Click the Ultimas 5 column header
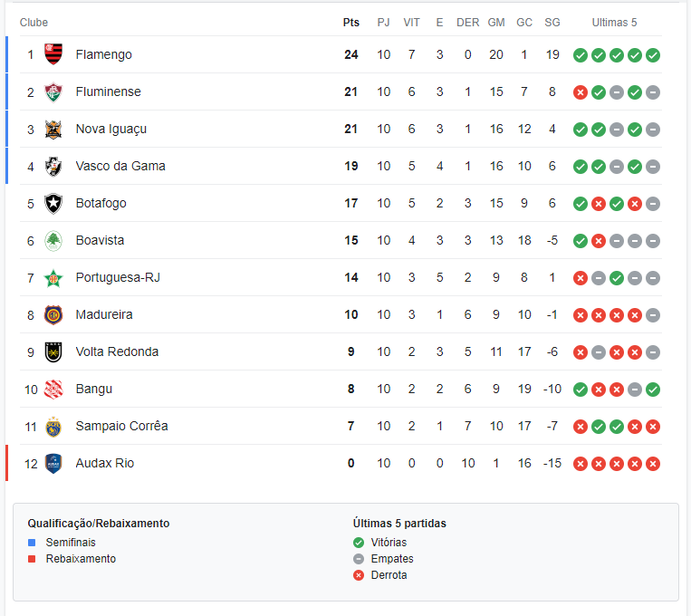This screenshot has width=691, height=616. tap(614, 23)
